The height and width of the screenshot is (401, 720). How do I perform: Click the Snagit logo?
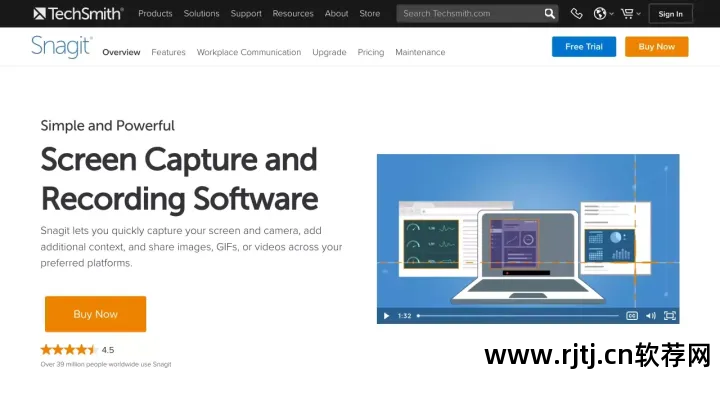(62, 47)
